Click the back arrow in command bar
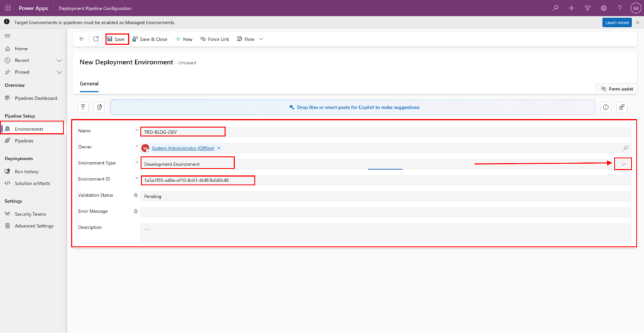This screenshot has height=333, width=644. [82, 39]
